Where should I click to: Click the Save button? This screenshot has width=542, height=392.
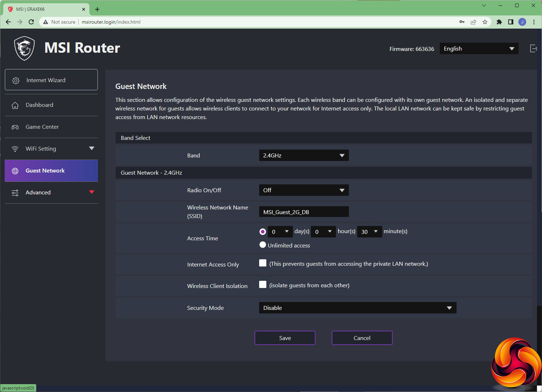click(x=285, y=338)
